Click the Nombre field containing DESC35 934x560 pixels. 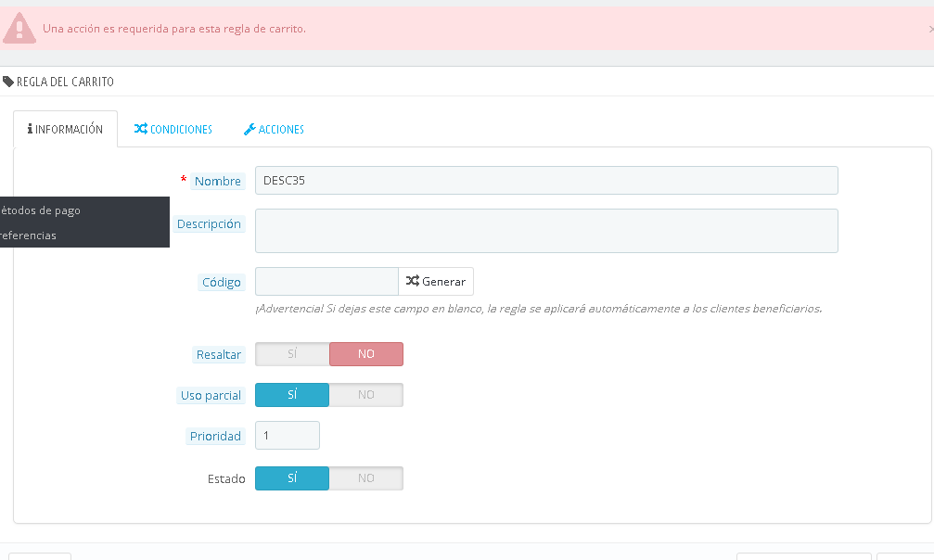[546, 181]
